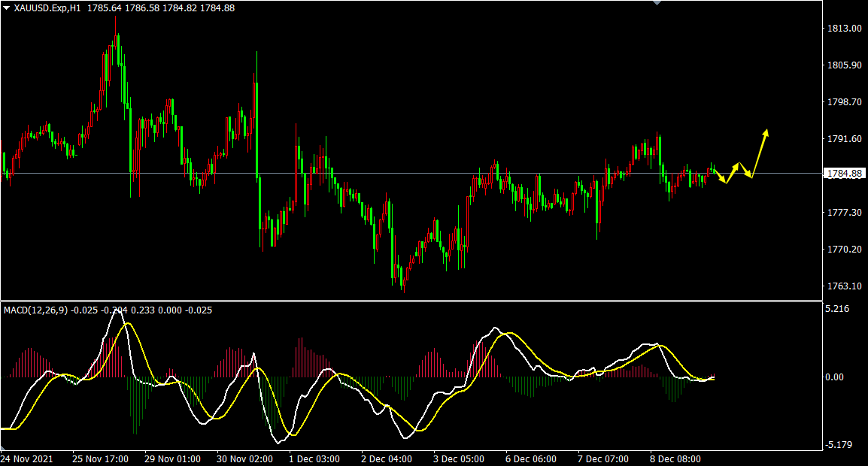Select the 8 Dec 08:00 time label
This screenshot has width=868, height=466.
pyautogui.click(x=675, y=458)
